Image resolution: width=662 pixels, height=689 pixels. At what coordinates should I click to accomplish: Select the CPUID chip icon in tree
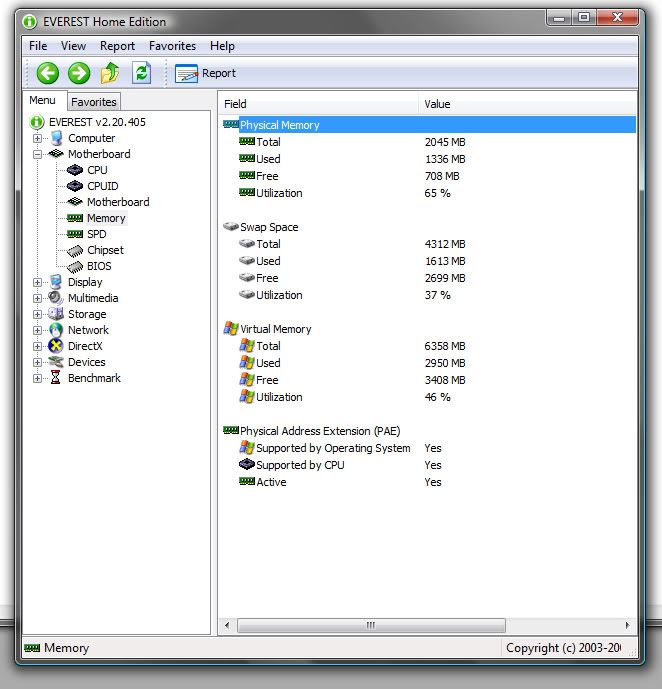pos(75,186)
